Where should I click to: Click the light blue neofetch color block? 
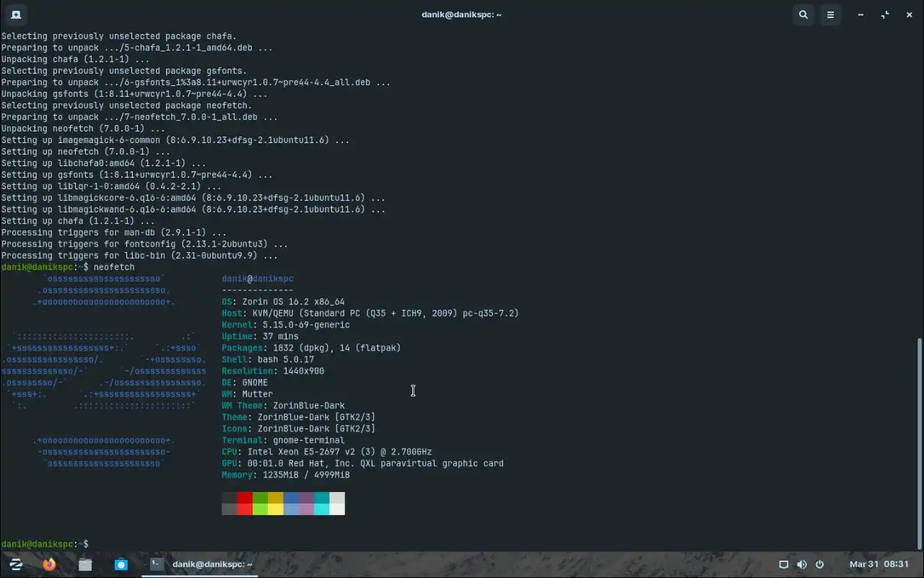(291, 509)
